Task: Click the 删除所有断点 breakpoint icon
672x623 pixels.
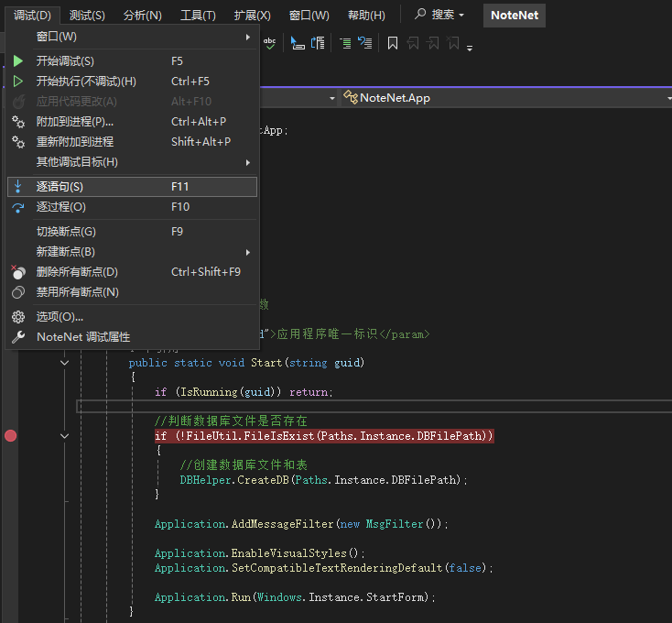Action: (18, 272)
